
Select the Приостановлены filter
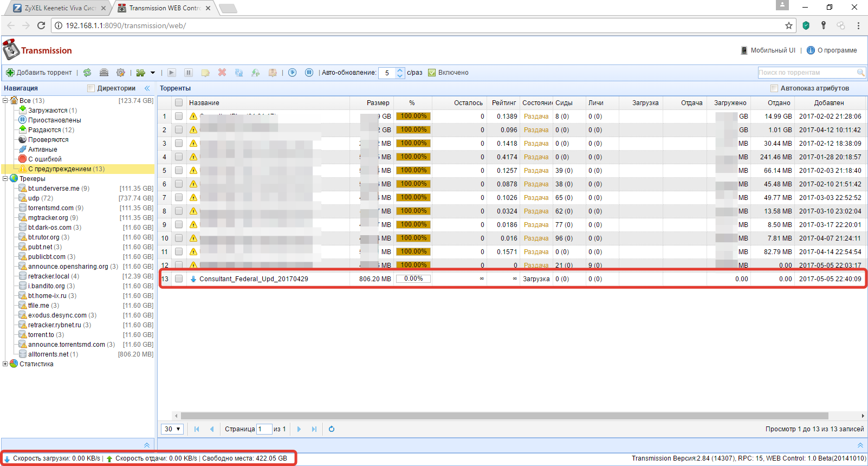[55, 120]
